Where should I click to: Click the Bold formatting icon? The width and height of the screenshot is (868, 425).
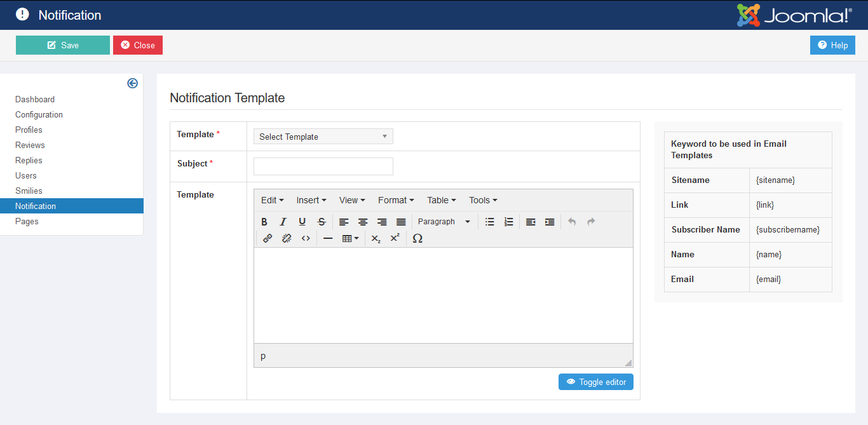click(x=264, y=222)
